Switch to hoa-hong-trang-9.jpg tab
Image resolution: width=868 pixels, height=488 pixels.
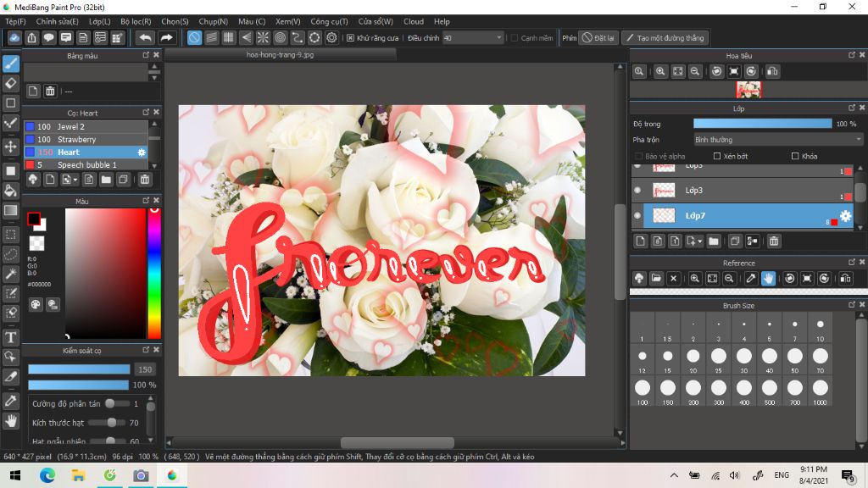tap(280, 55)
